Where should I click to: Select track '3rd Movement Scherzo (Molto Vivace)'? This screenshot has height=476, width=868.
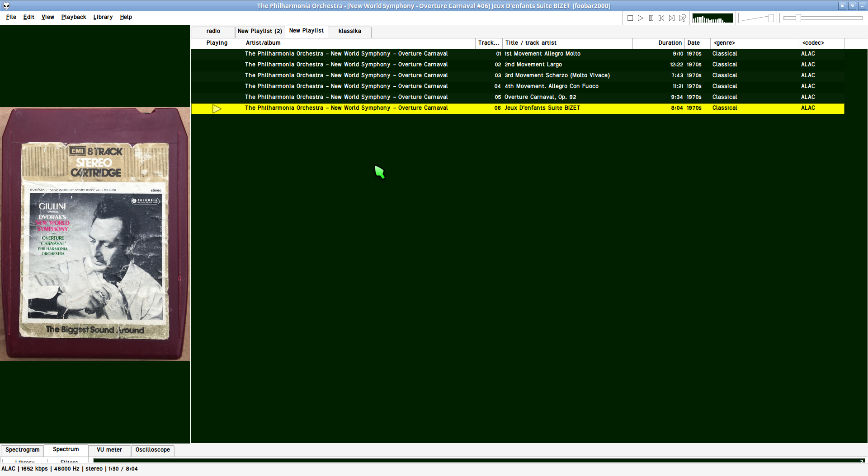click(518, 76)
